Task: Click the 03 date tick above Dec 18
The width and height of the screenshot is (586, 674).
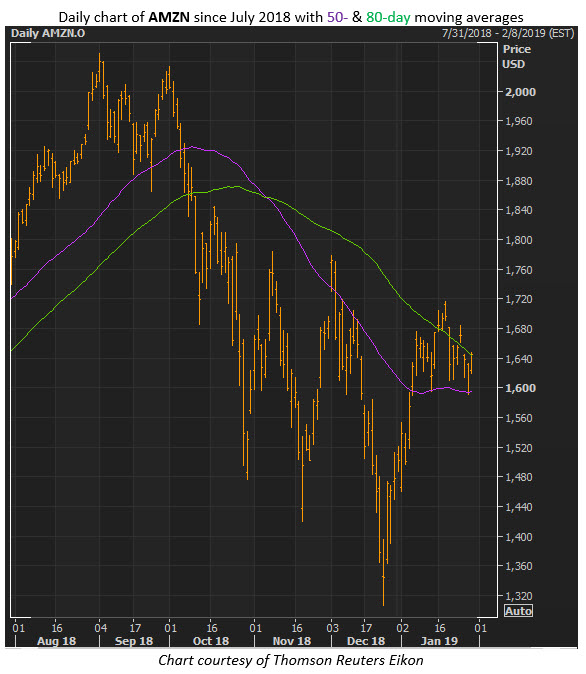Action: [x=332, y=628]
